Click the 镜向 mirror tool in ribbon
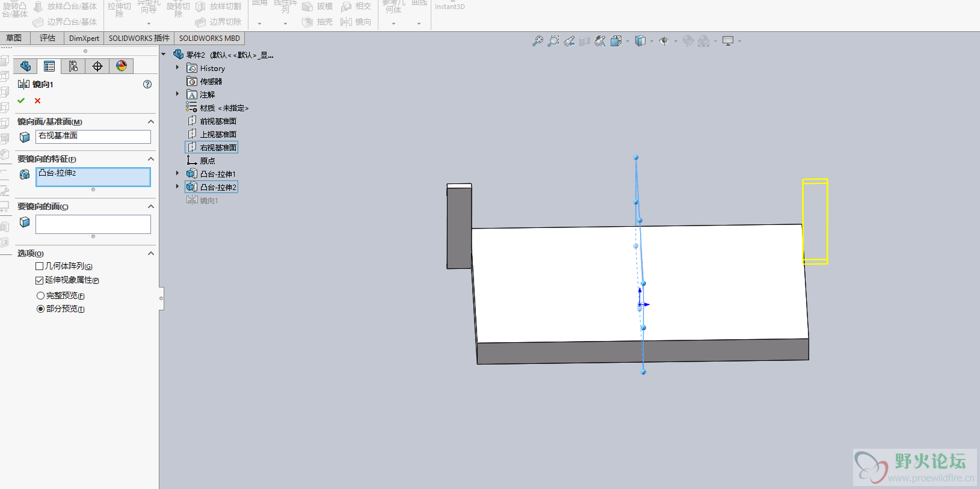 click(356, 22)
